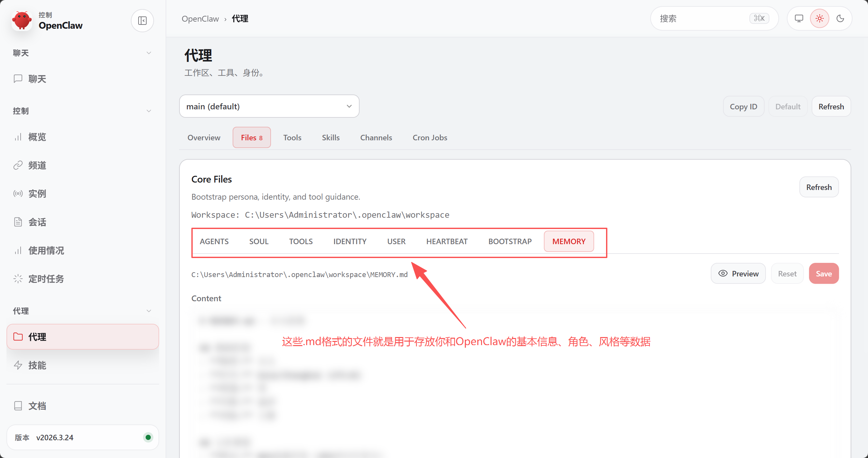Viewport: 868px width, 458px height.
Task: Open 频道 channels link icon
Action: coord(18,165)
